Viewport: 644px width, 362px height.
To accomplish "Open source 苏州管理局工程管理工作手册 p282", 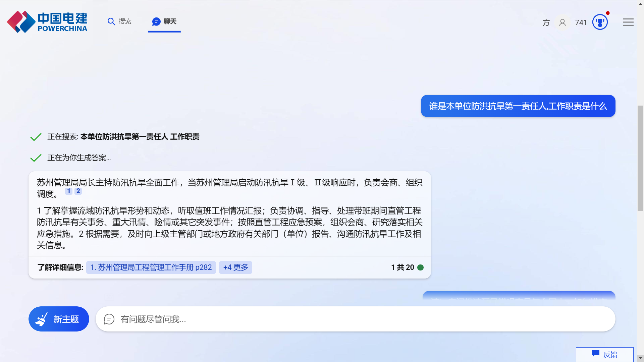I will 151,267.
